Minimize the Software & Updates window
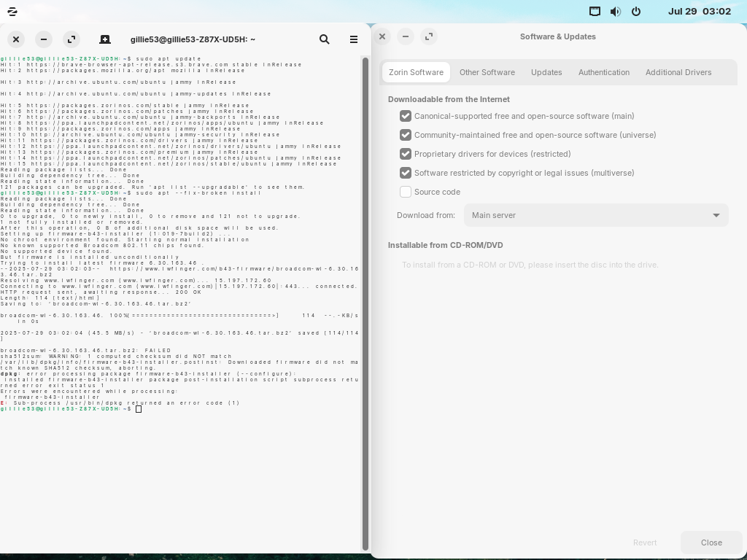Image resolution: width=747 pixels, height=560 pixels. click(x=406, y=36)
